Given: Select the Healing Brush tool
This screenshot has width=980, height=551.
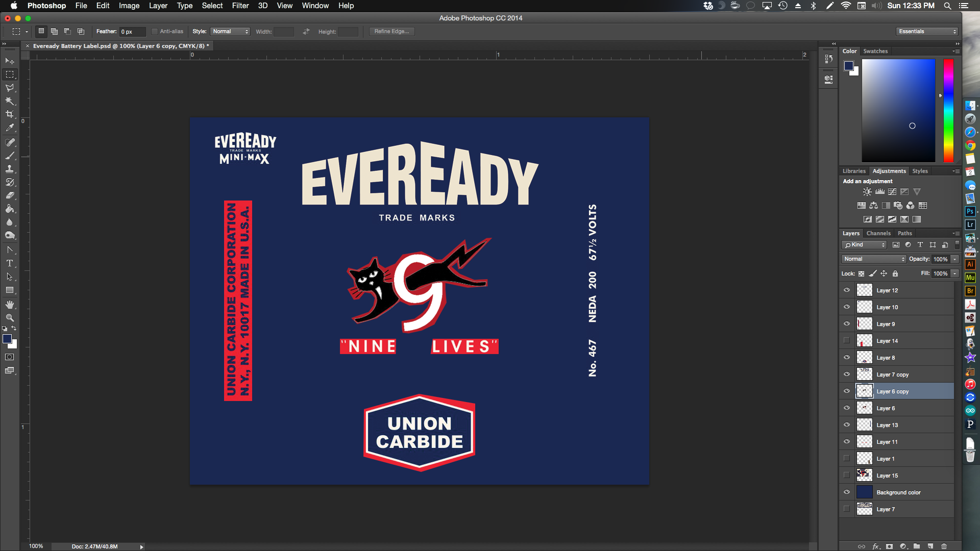Looking at the screenshot, I should click(10, 142).
